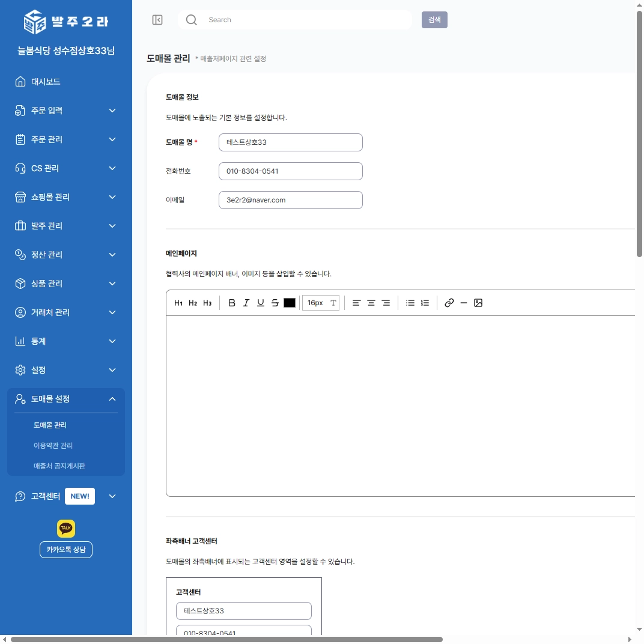
Task: Toggle bold formatting
Action: (x=232, y=303)
